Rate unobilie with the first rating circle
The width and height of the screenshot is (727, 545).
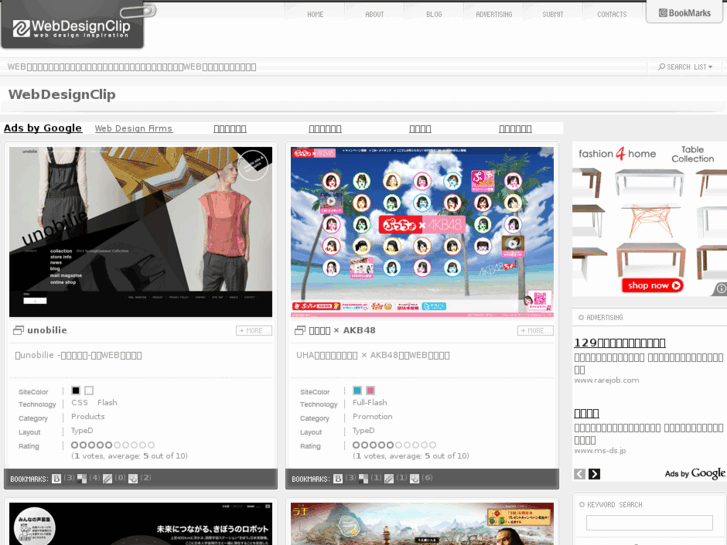tap(75, 445)
